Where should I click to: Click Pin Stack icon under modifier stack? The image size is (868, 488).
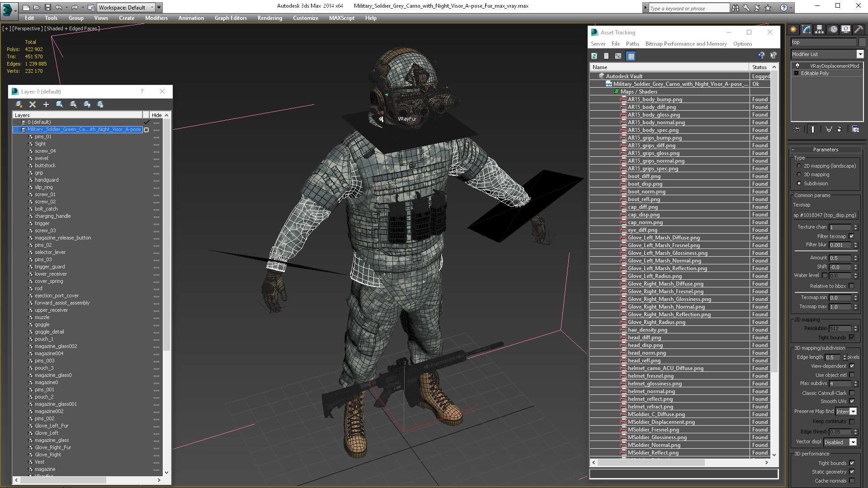point(797,129)
